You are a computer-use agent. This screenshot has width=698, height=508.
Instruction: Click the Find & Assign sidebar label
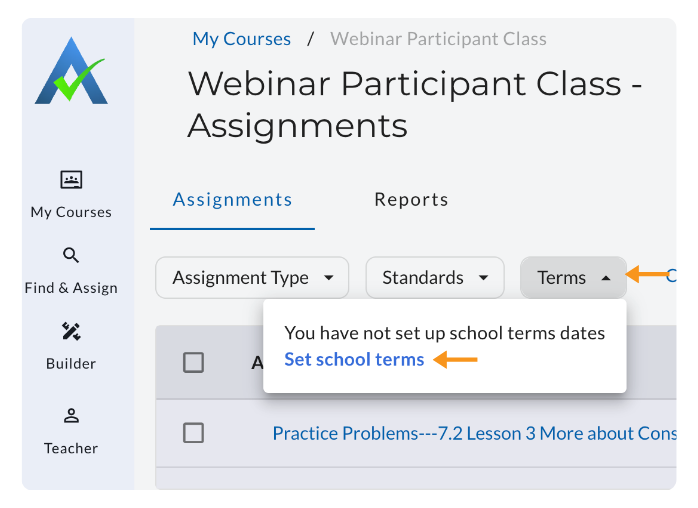click(x=71, y=288)
